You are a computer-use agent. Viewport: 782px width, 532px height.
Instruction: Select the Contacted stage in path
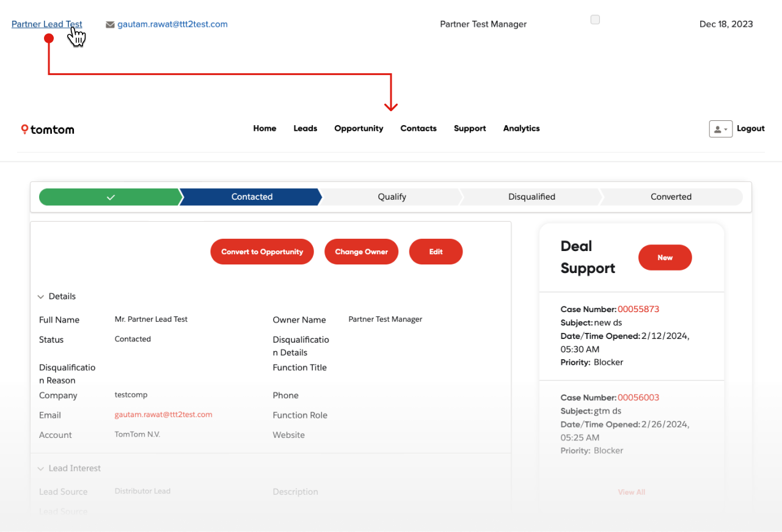point(252,197)
